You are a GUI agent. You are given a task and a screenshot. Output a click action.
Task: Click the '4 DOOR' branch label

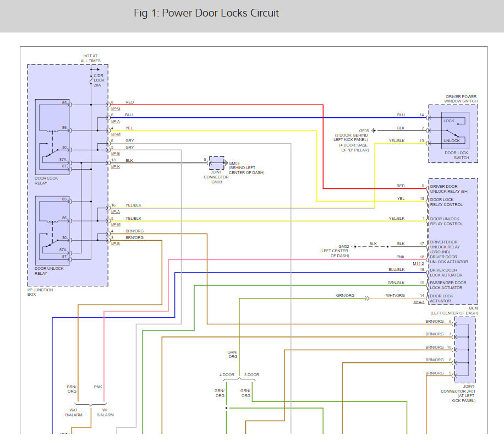[x=227, y=375]
